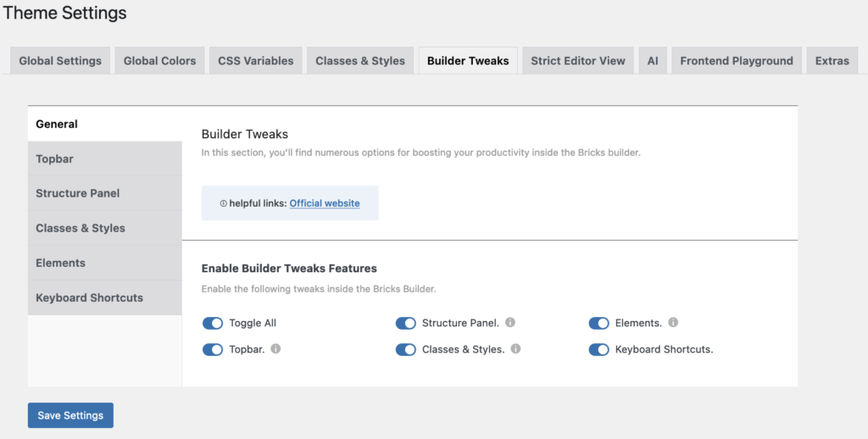Switch off Keyboard Shortcuts toggle
This screenshot has height=439, width=868.
599,350
